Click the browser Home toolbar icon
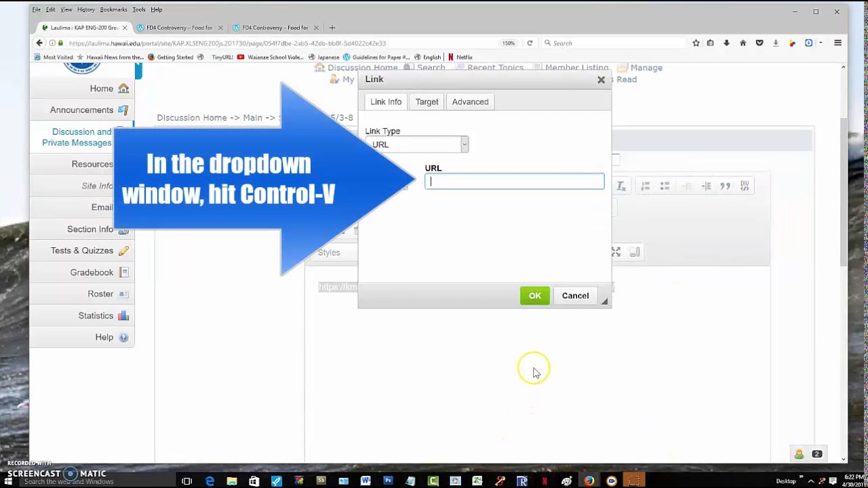The image size is (868, 488). click(743, 43)
